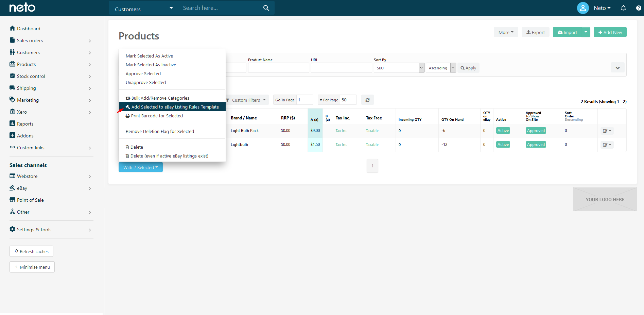Screen dimensions: 644x315
Task: Click the Addons plus icon
Action: tap(12, 135)
